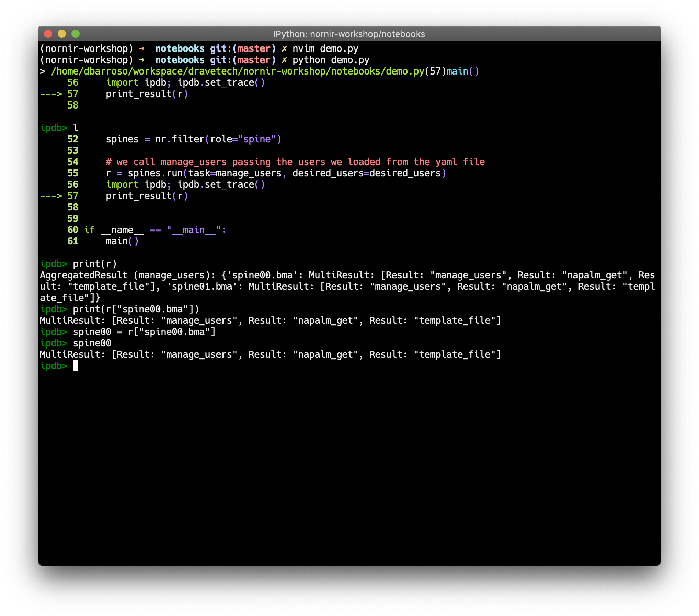Click line 60 'if __name__' statement

(x=155, y=230)
